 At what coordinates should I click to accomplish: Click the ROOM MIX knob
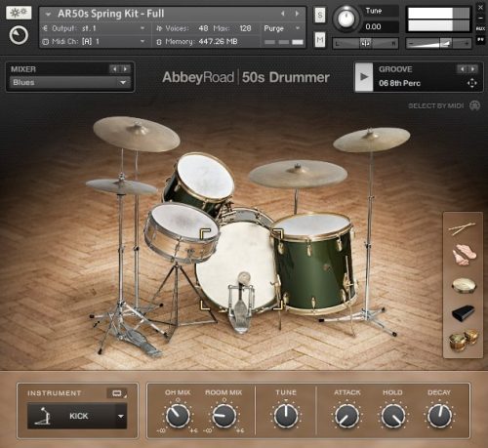click(224, 416)
